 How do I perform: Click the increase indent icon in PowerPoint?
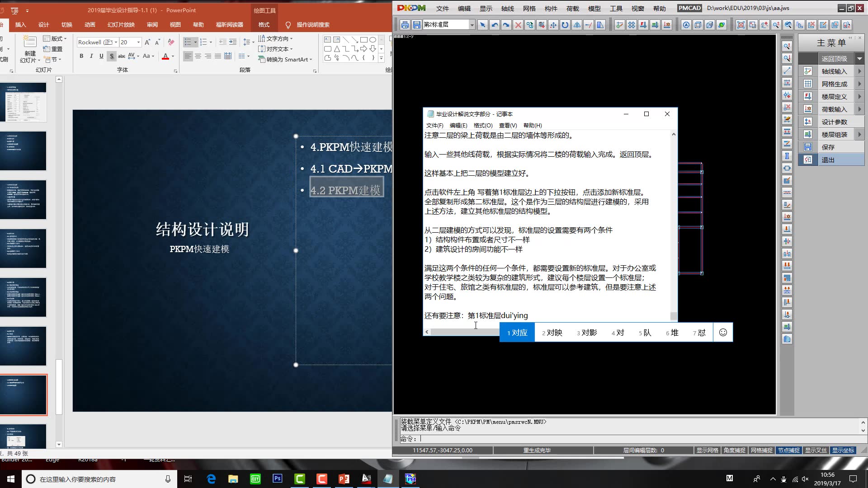[233, 42]
